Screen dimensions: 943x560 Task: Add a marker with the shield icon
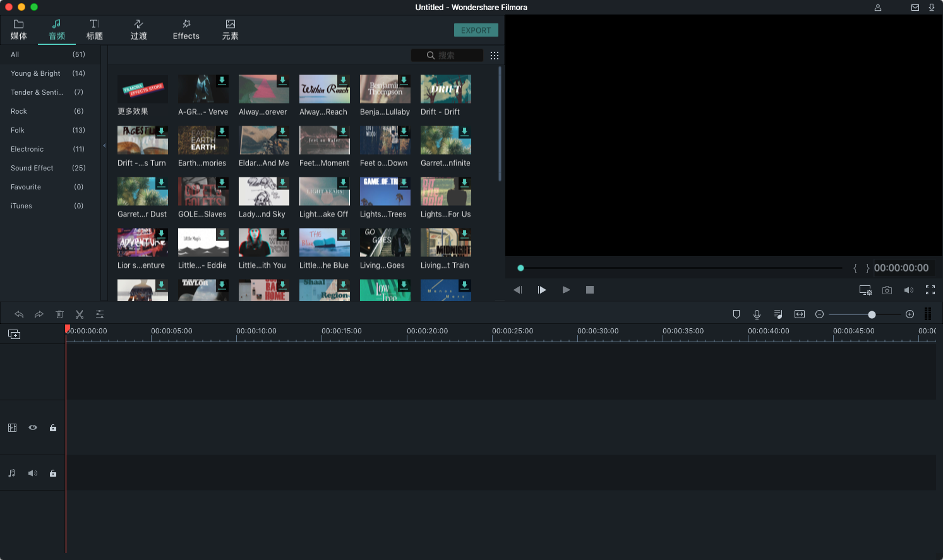click(x=736, y=314)
